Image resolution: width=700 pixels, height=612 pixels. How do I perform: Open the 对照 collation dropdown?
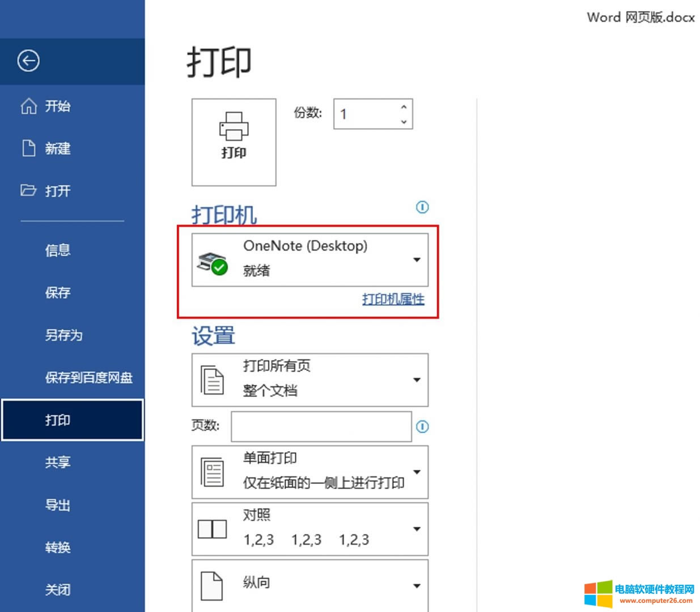[x=417, y=528]
